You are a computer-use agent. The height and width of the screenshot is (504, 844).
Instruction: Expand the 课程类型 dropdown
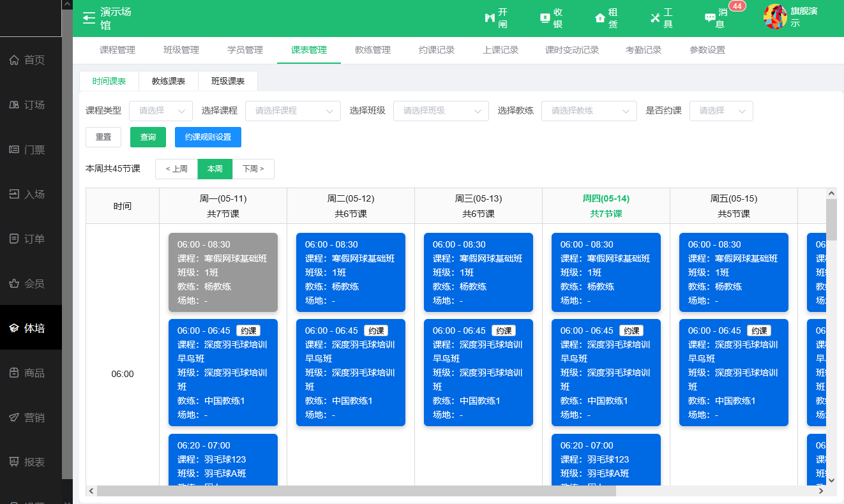click(161, 110)
